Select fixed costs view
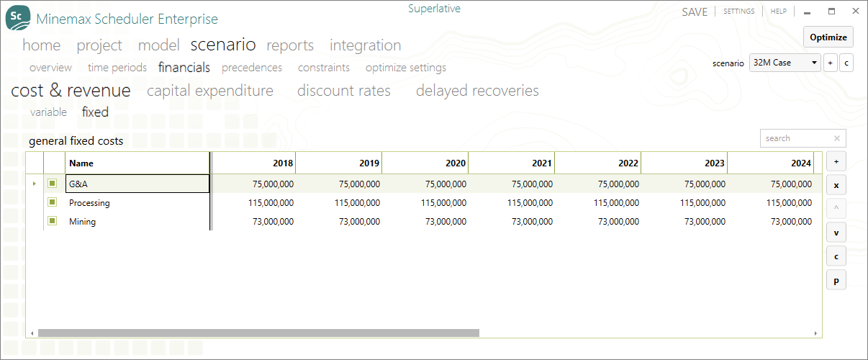The width and height of the screenshot is (868, 360). pyautogui.click(x=95, y=112)
